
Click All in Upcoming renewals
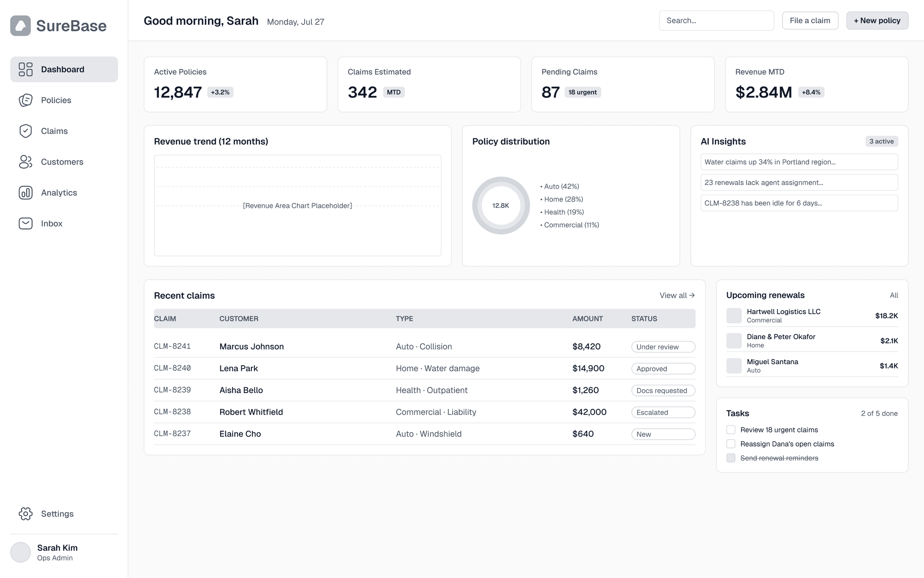[894, 295]
